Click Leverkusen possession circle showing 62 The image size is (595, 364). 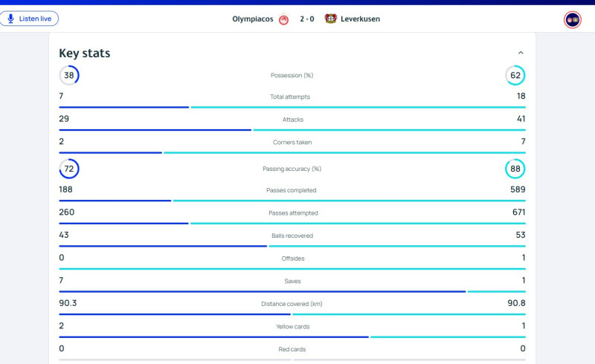tap(515, 75)
